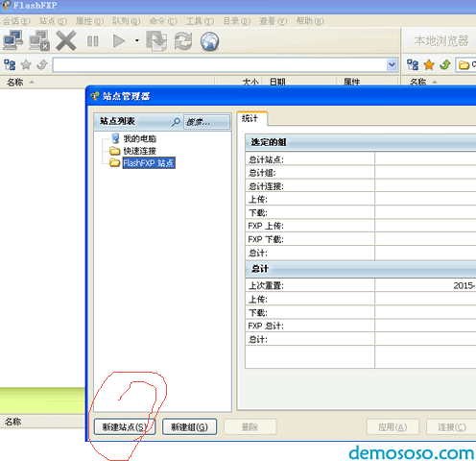Select FlashFXP 站点 folder in site list
This screenshot has width=476, height=461.
[x=149, y=163]
